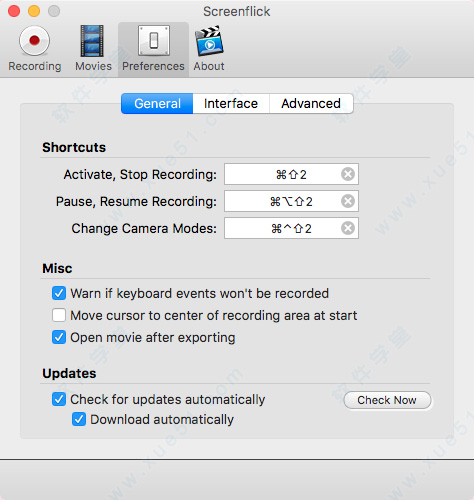The image size is (474, 500).
Task: Open the About pane with clapperboard icon
Action: click(x=209, y=48)
